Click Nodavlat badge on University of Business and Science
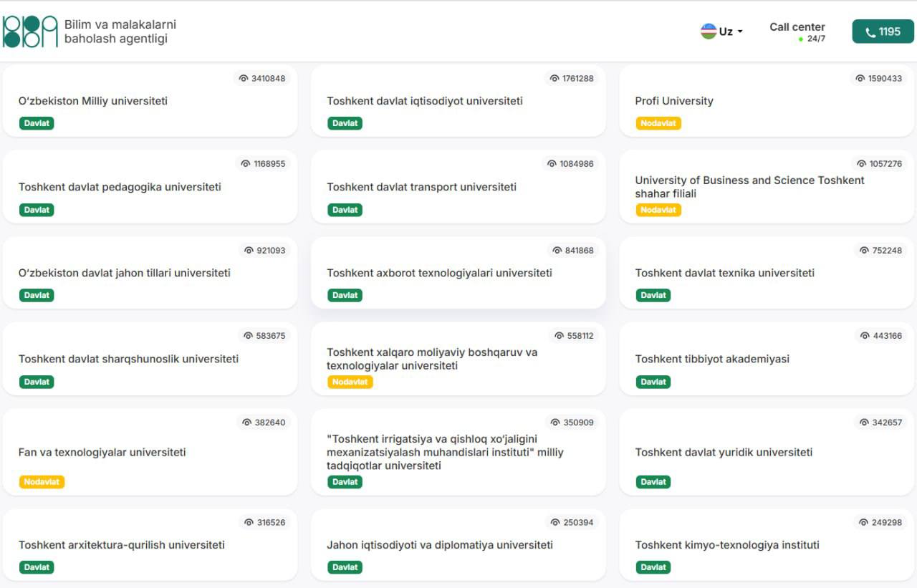This screenshot has width=917, height=588. 658,210
